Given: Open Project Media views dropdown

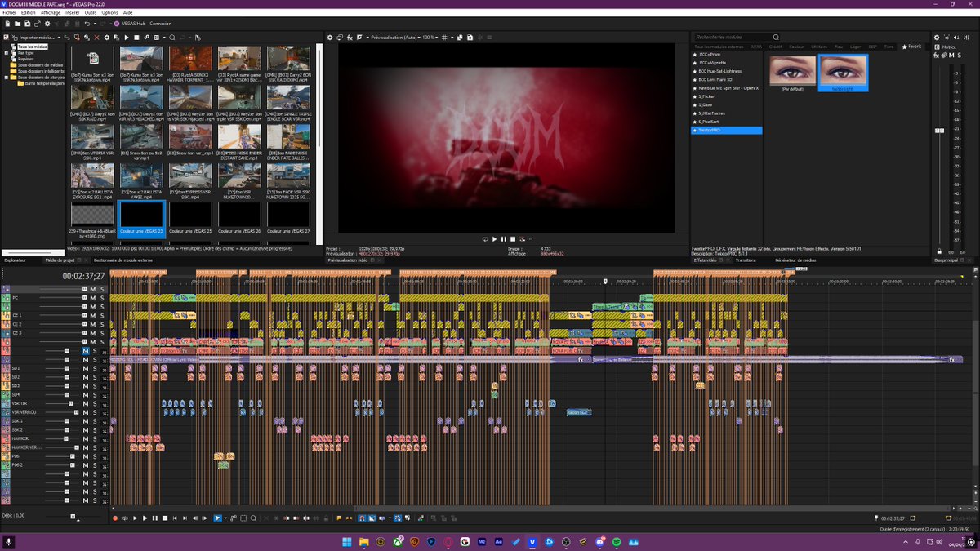Looking at the screenshot, I should click(x=164, y=38).
